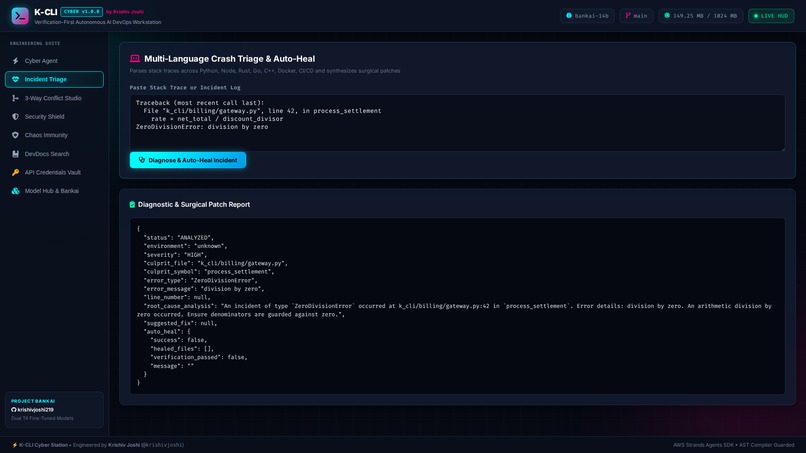Click the memory usage 149.25 MB badge

click(701, 16)
